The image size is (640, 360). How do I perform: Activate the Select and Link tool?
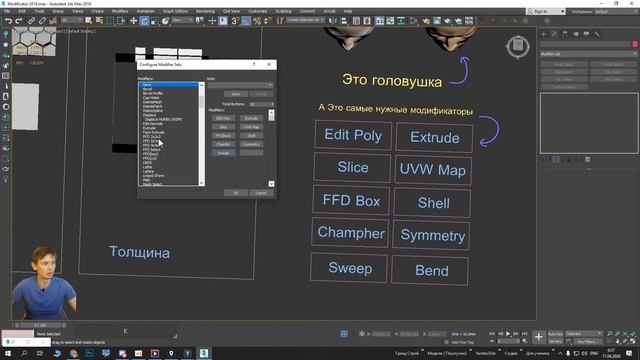pyautogui.click(x=31, y=21)
